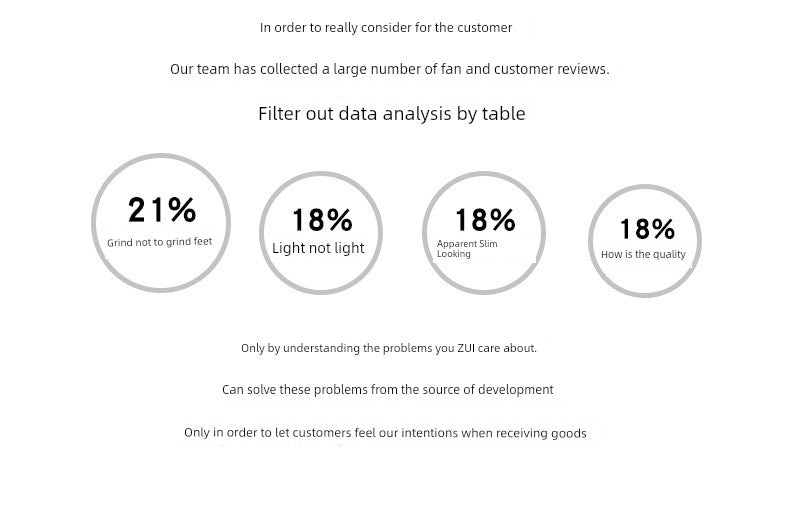Click "Can solve these problems" sentence
790x516 pixels.
click(387, 389)
